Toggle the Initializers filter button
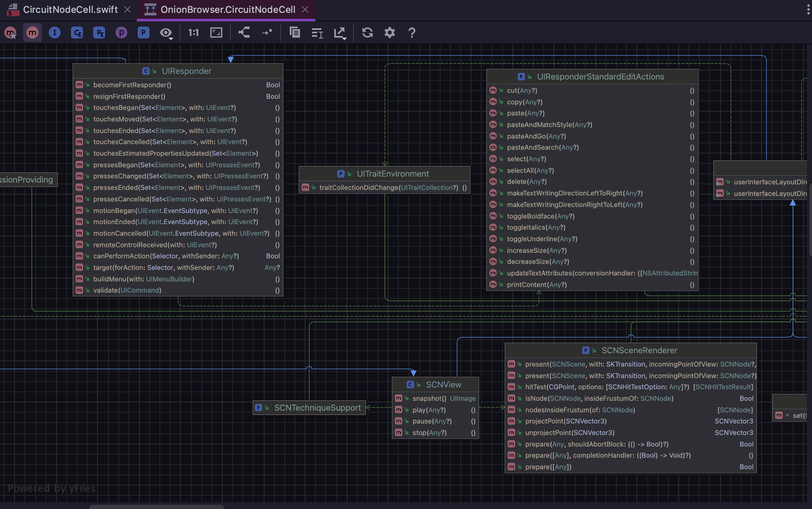Viewport: 812px width, 509px height. point(55,33)
